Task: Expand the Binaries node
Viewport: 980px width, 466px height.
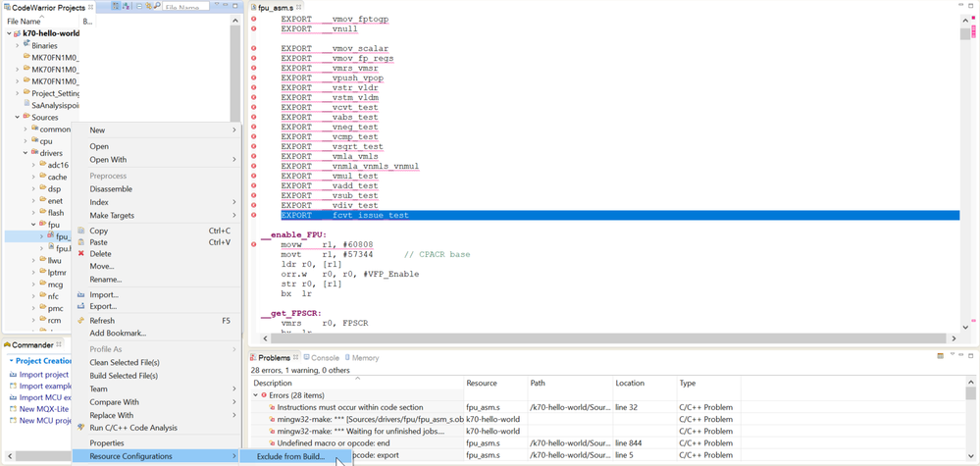Action: pyautogui.click(x=17, y=45)
